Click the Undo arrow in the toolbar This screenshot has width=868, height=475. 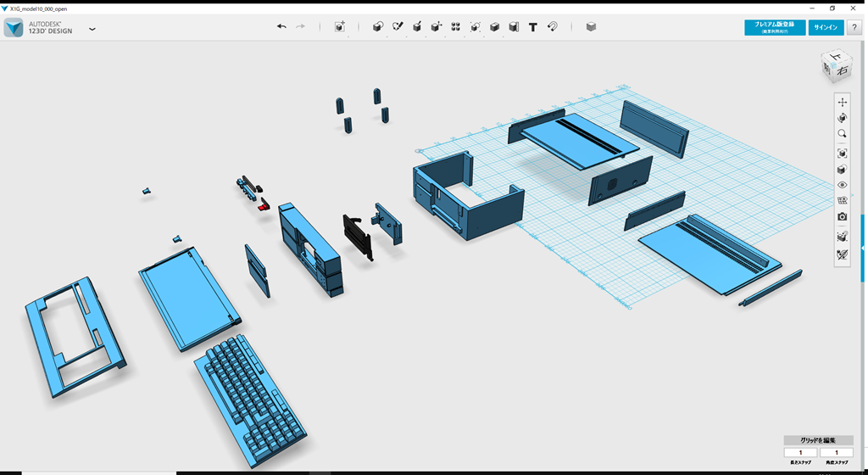pos(281,27)
